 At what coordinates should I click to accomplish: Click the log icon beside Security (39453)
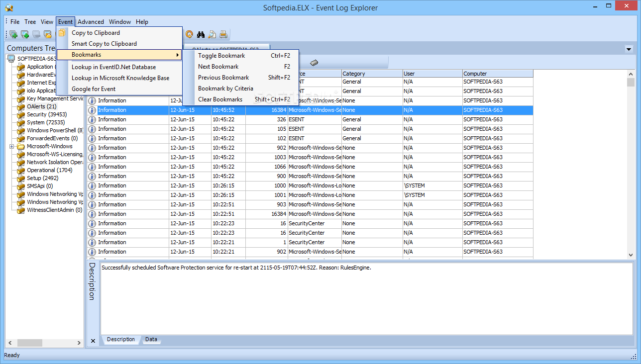coord(20,114)
